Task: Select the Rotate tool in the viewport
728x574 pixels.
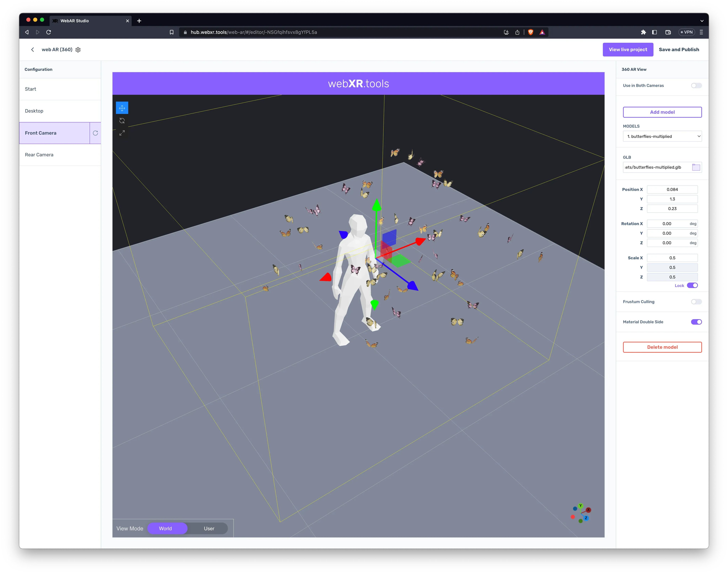Action: pos(122,121)
